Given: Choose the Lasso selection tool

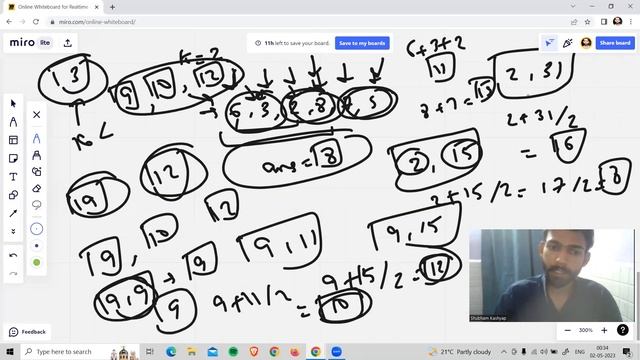Looking at the screenshot, I should tap(36, 204).
